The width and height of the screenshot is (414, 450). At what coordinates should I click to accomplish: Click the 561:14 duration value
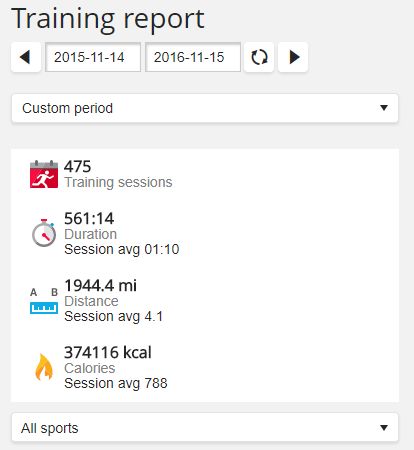[x=89, y=219]
